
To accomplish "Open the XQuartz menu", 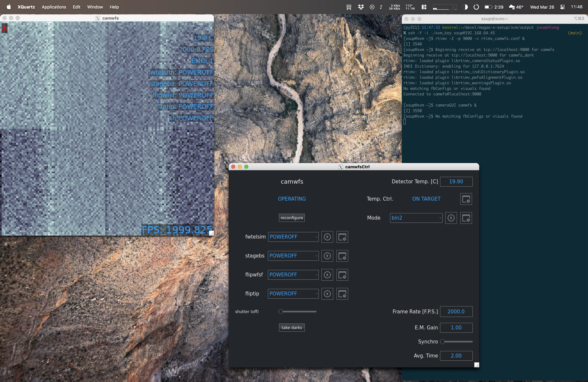I will 26,7.
